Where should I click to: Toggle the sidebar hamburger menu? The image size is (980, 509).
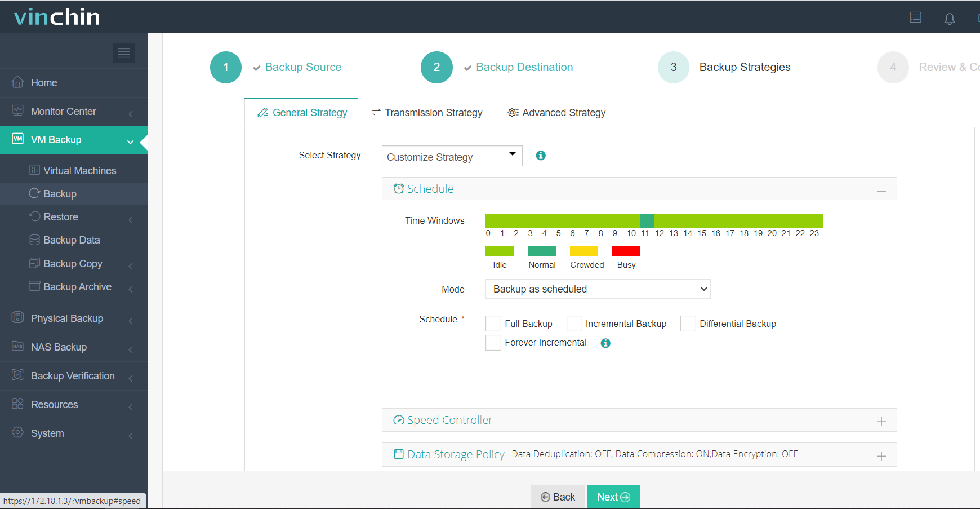coord(124,53)
